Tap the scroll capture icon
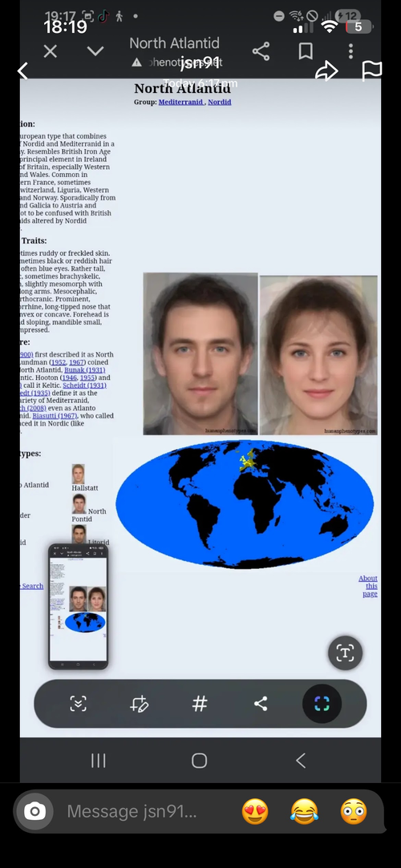401x868 pixels. click(x=78, y=704)
